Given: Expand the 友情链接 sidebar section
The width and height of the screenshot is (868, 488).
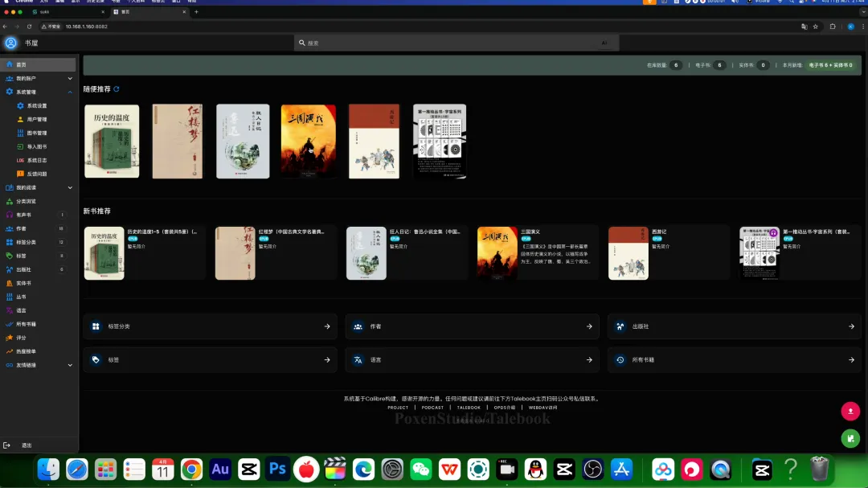Looking at the screenshot, I should pyautogui.click(x=70, y=365).
